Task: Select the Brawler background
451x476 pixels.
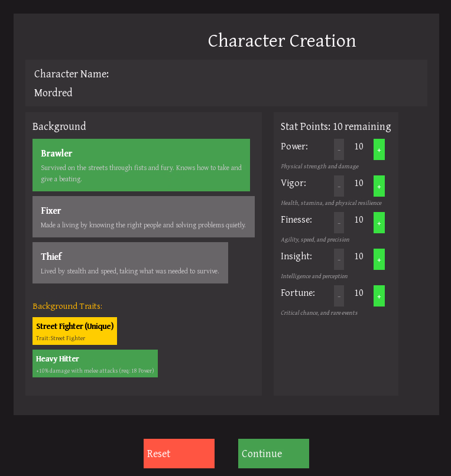Action: point(141,165)
